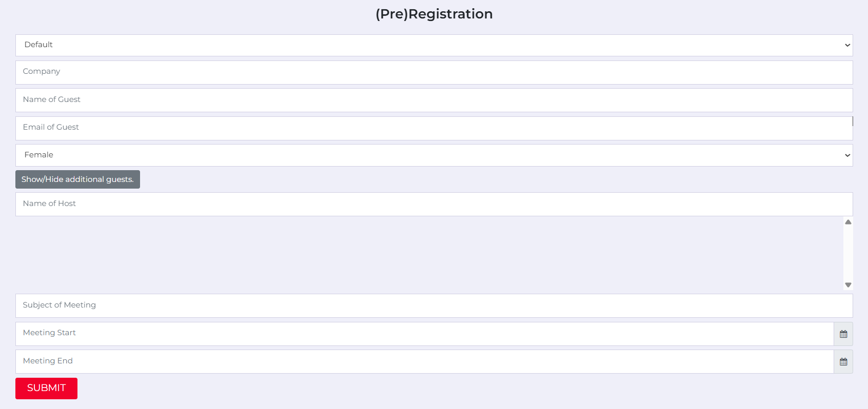Open the Female selection combo box
868x409 pixels.
point(434,155)
